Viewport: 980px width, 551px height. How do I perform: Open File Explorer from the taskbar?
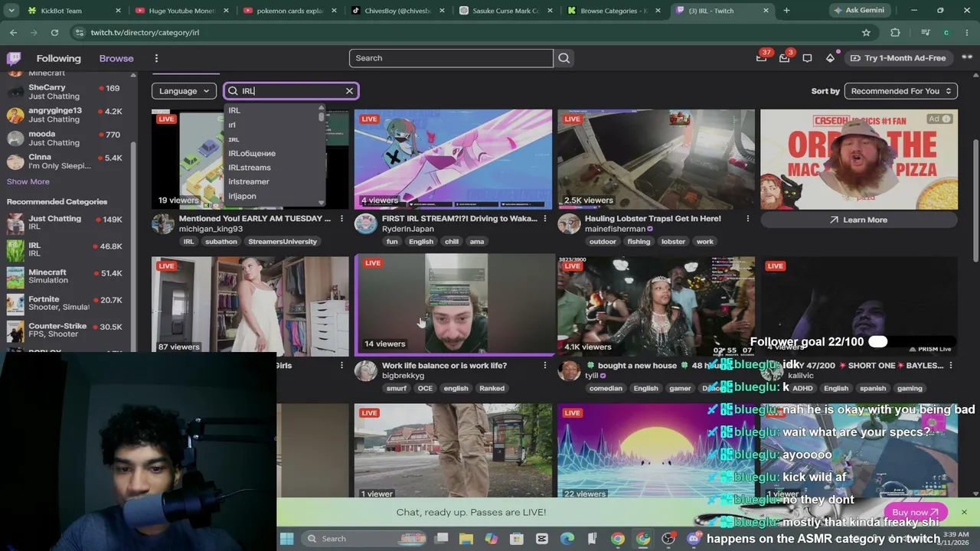click(465, 539)
